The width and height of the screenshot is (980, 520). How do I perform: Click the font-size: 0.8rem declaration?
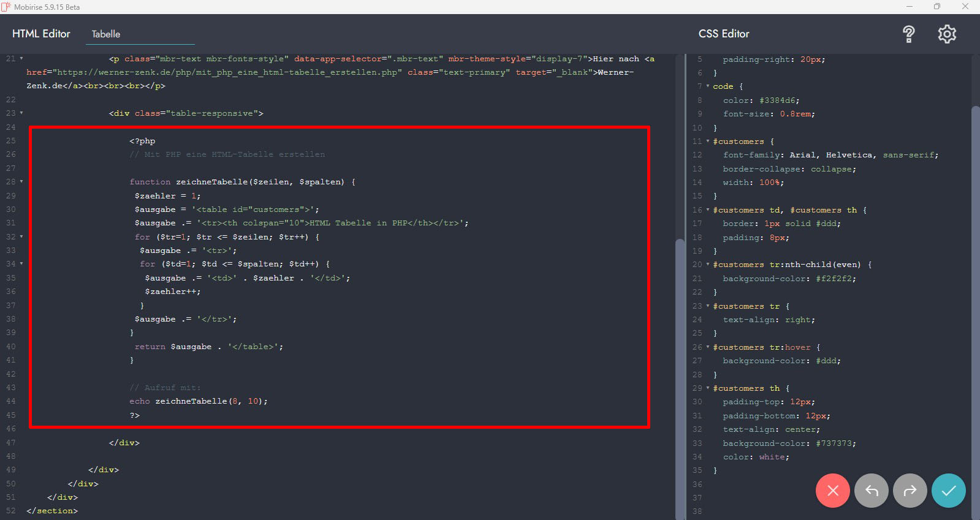tap(769, 114)
